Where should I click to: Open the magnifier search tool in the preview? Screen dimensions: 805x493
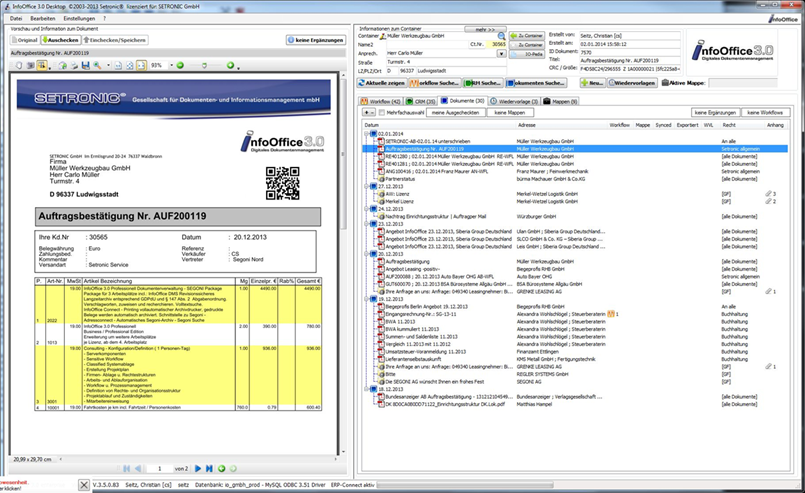click(x=97, y=66)
